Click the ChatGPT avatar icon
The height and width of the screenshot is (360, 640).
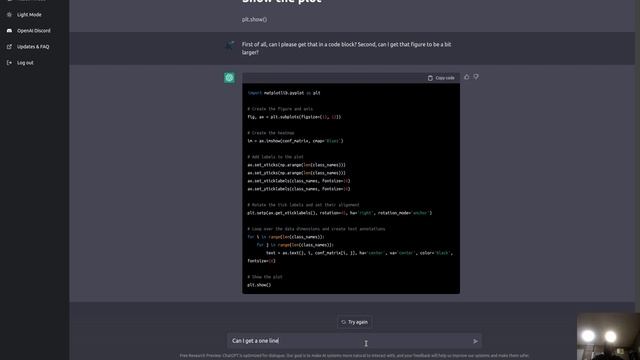[229, 78]
